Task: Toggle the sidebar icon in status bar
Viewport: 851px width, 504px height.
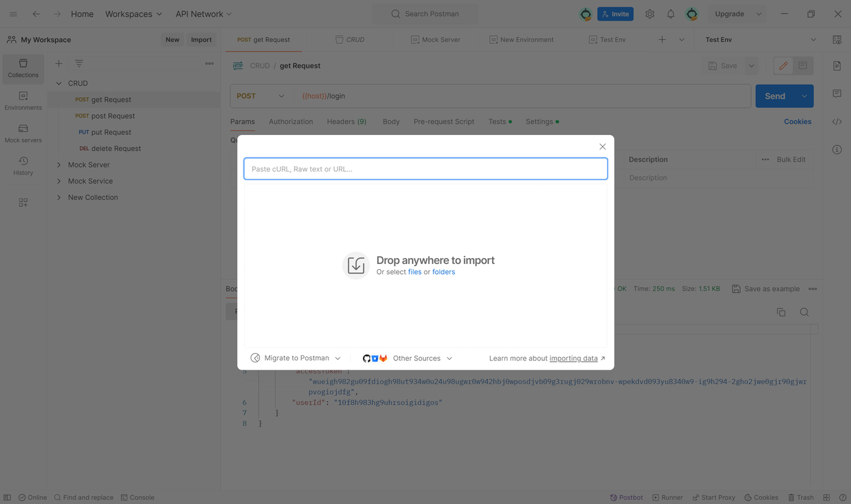Action: click(7, 497)
